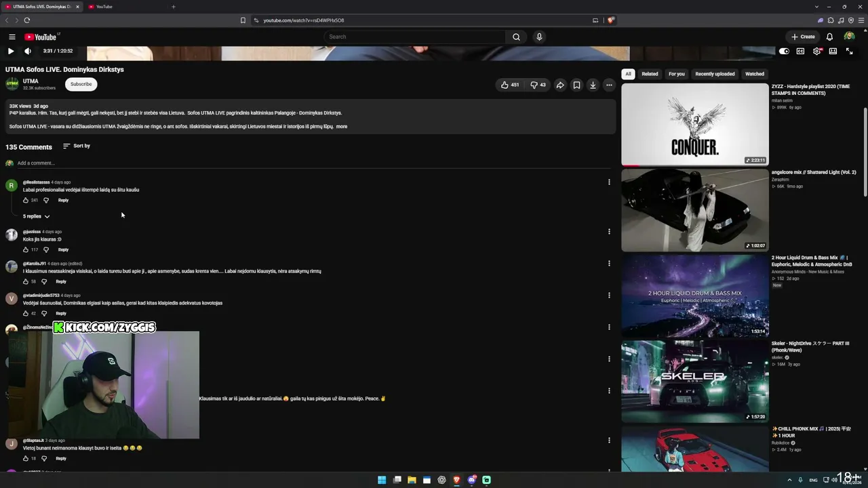Open the options menu for KarolisJ91 comment

pos(609,263)
